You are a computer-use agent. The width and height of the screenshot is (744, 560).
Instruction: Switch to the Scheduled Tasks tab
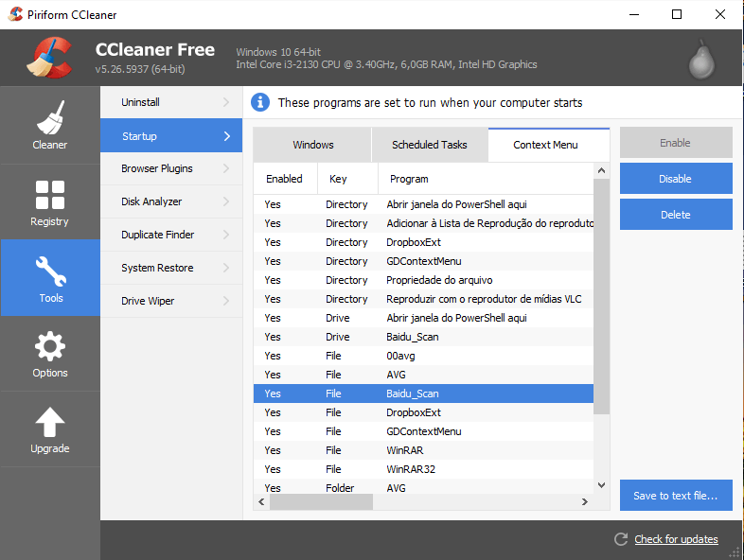(x=430, y=145)
